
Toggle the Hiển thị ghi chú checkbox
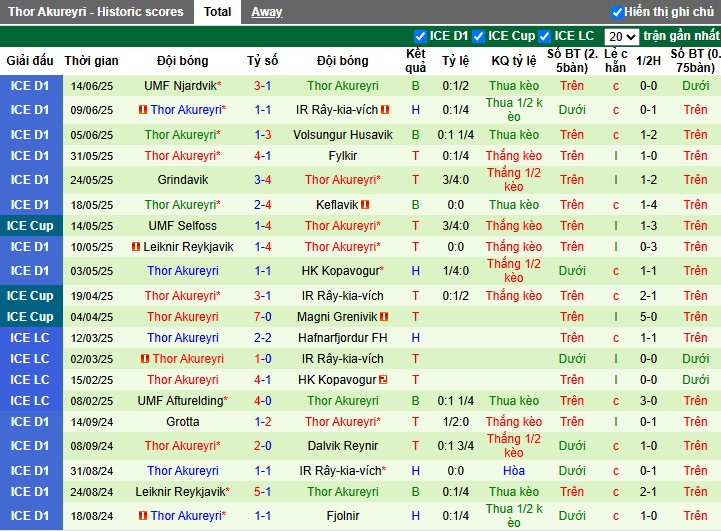(617, 12)
